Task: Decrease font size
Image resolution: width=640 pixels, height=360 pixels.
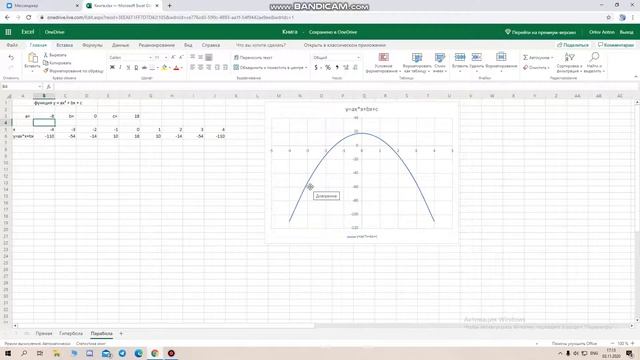Action: (181, 58)
